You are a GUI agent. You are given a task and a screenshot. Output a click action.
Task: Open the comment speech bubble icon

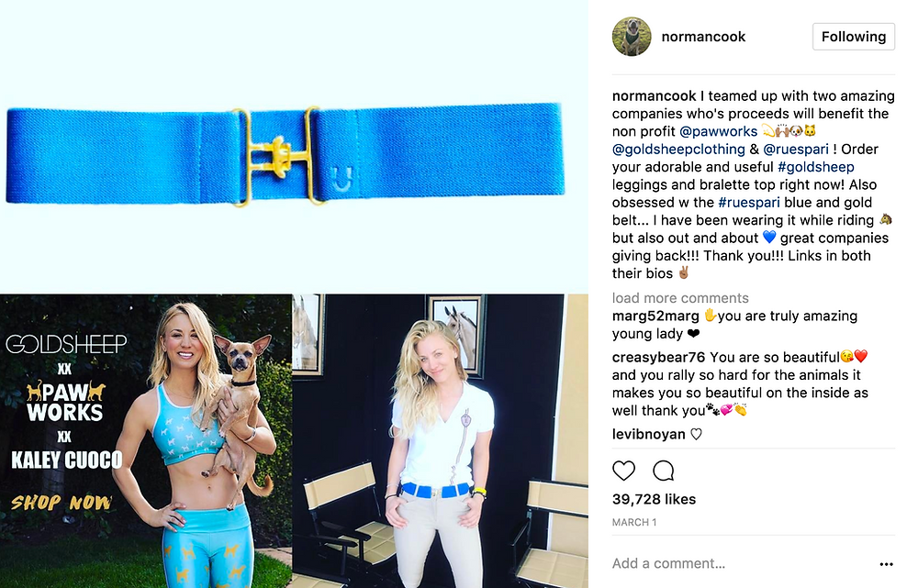(664, 471)
